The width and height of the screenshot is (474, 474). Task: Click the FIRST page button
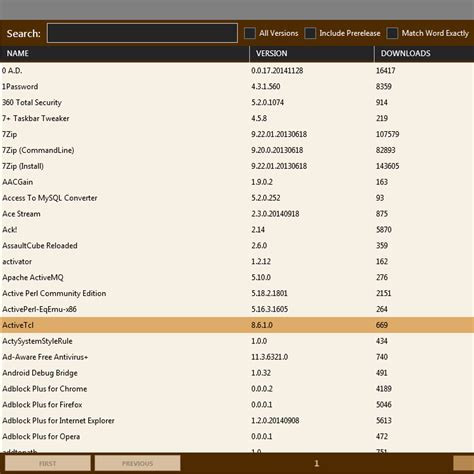pos(48,463)
